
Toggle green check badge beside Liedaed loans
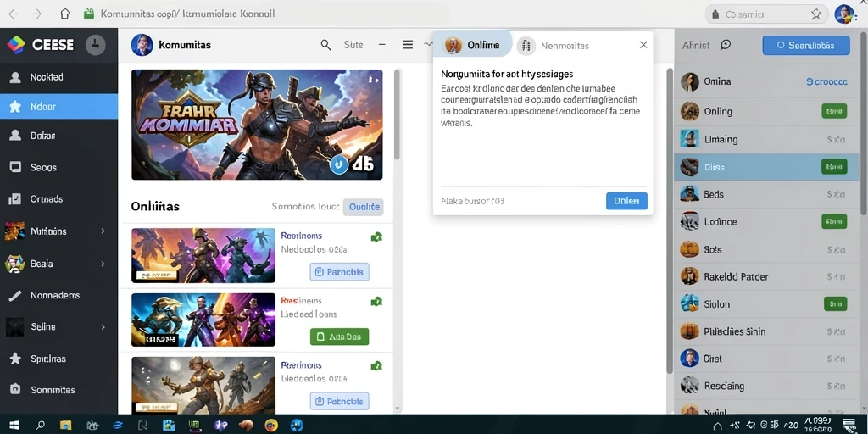[x=376, y=302]
